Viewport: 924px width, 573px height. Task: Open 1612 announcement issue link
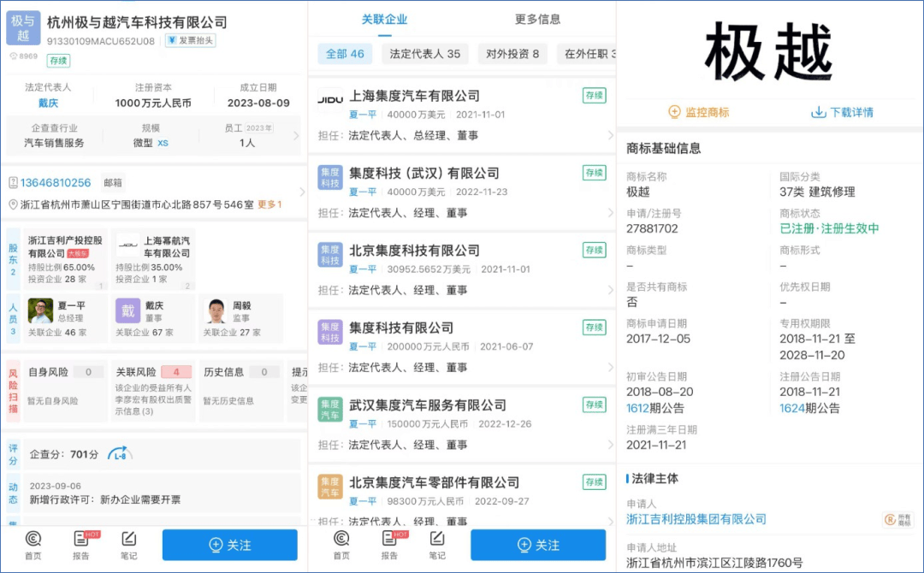[x=637, y=408]
